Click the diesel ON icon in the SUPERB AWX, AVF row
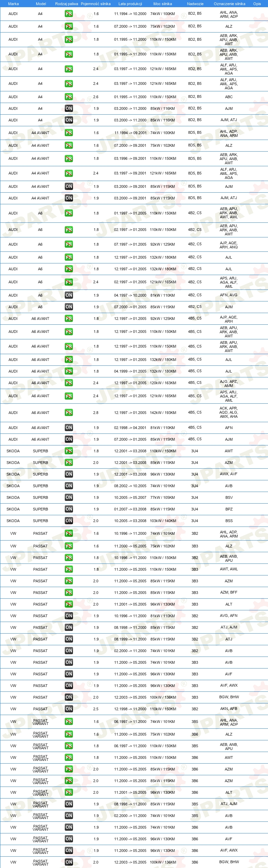Image resolution: width=268 pixels, height=868 pixels. click(69, 474)
